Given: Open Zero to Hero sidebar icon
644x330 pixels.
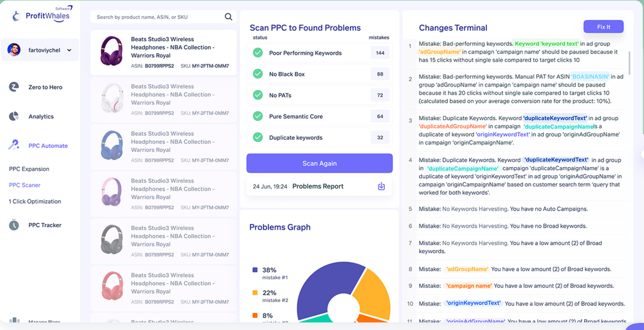Looking at the screenshot, I should [x=14, y=87].
